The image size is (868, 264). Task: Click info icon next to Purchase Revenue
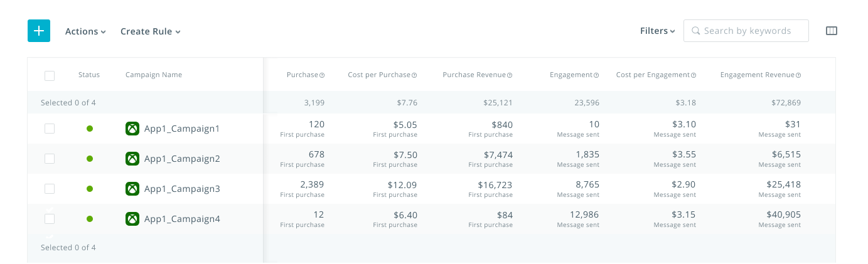tap(510, 75)
